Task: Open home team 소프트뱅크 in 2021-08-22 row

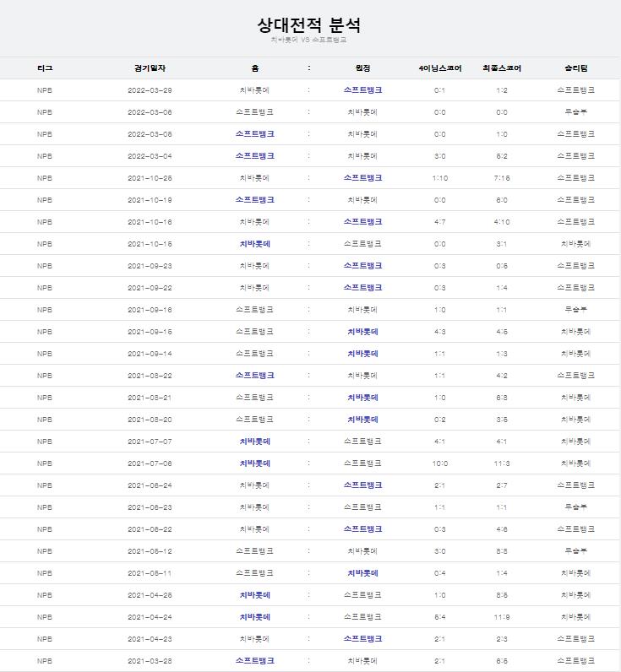Action: point(255,376)
